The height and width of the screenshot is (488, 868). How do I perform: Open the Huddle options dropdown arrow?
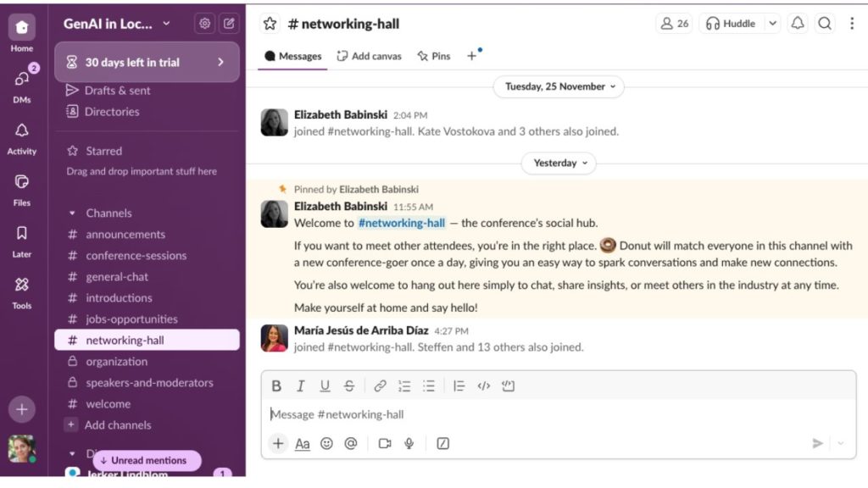(772, 24)
